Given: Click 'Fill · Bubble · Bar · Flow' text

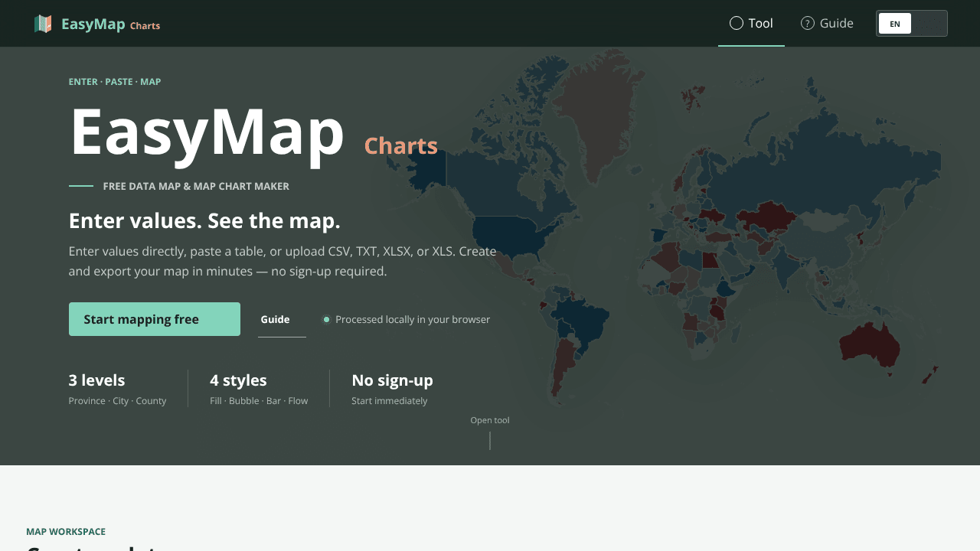Looking at the screenshot, I should 259,401.
